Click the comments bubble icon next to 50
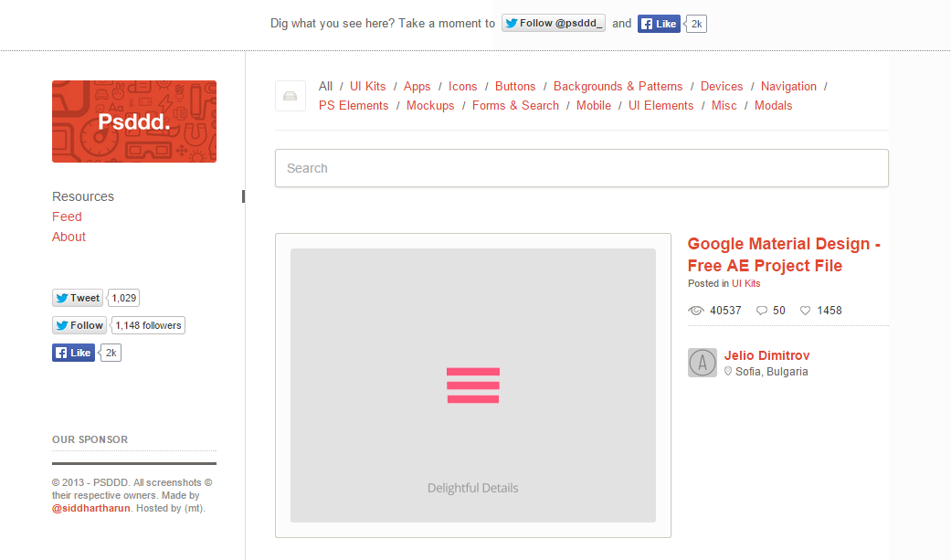Screen dimensions: 951x560 pyautogui.click(x=762, y=311)
